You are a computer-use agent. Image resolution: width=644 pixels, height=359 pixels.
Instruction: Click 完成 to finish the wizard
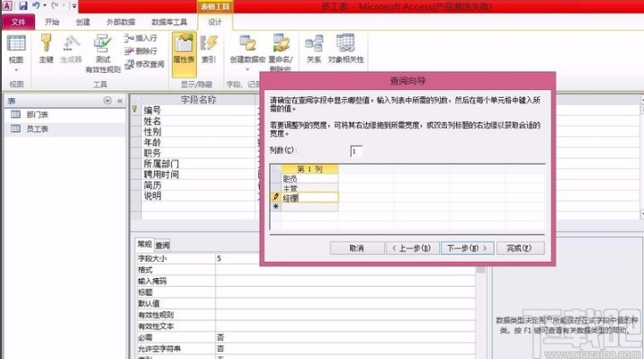(x=521, y=248)
